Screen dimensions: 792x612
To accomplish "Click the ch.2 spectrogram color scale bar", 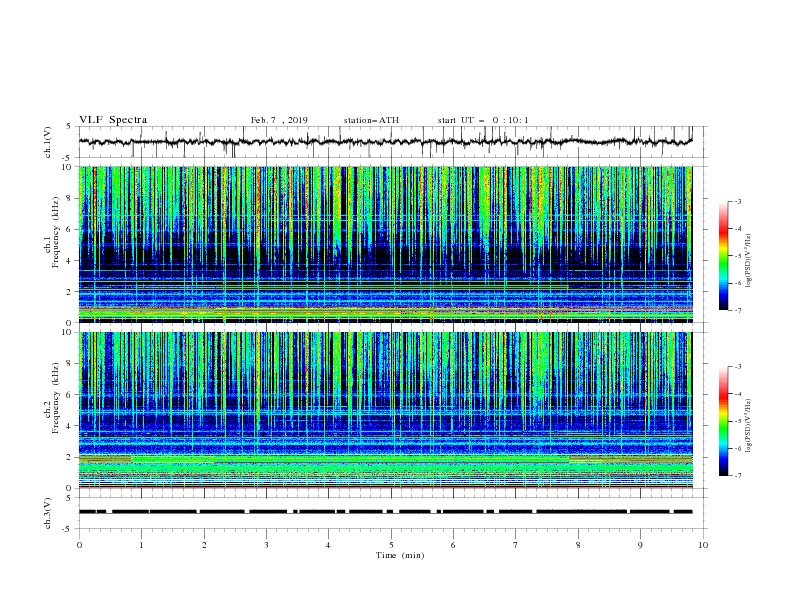I will [724, 421].
